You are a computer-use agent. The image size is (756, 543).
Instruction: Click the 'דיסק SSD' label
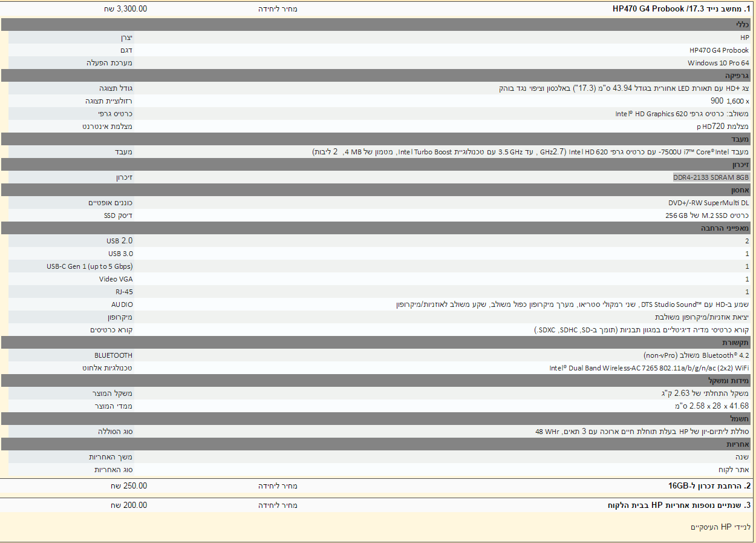(118, 215)
